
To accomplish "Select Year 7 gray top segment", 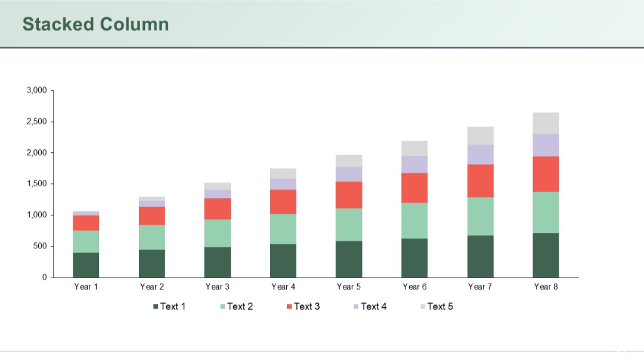I will pyautogui.click(x=480, y=136).
